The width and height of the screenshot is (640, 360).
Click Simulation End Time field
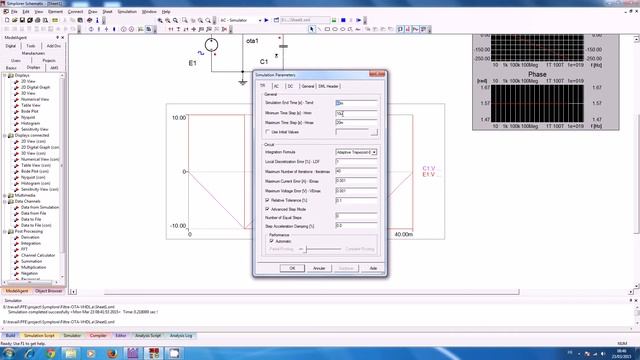pyautogui.click(x=356, y=103)
